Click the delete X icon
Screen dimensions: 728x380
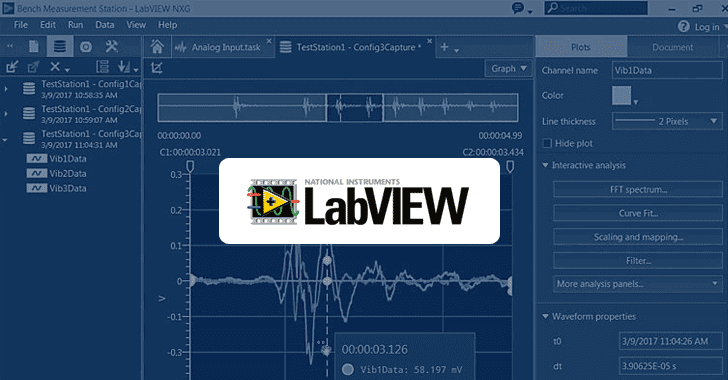tap(55, 67)
